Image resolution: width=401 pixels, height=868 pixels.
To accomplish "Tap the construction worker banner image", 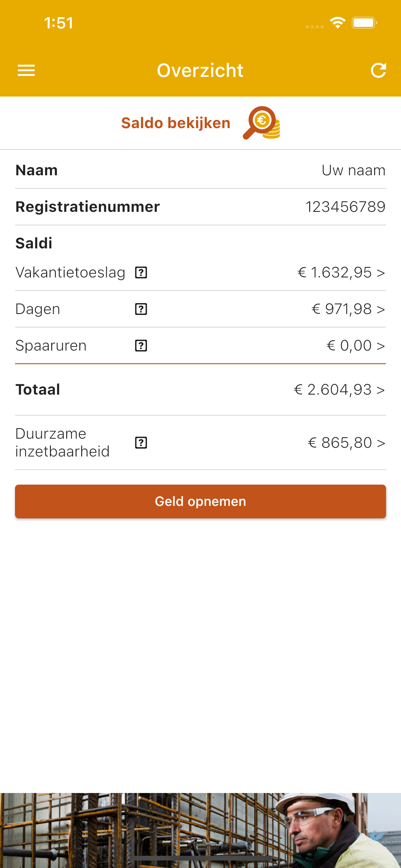I will point(200,830).
